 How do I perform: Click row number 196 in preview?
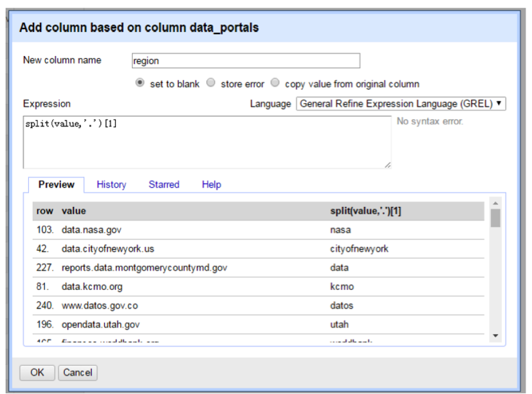pyautogui.click(x=45, y=325)
